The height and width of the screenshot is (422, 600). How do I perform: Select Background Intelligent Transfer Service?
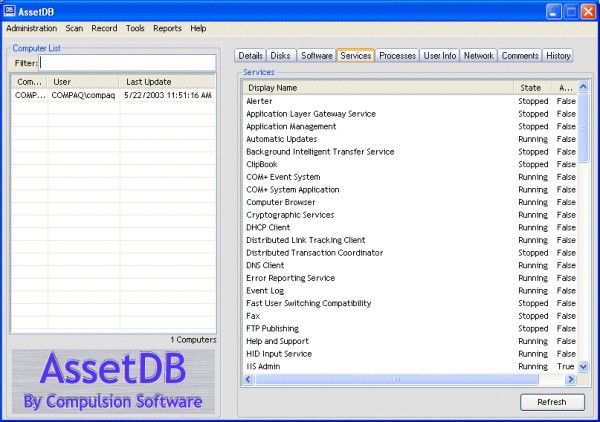pyautogui.click(x=410, y=152)
